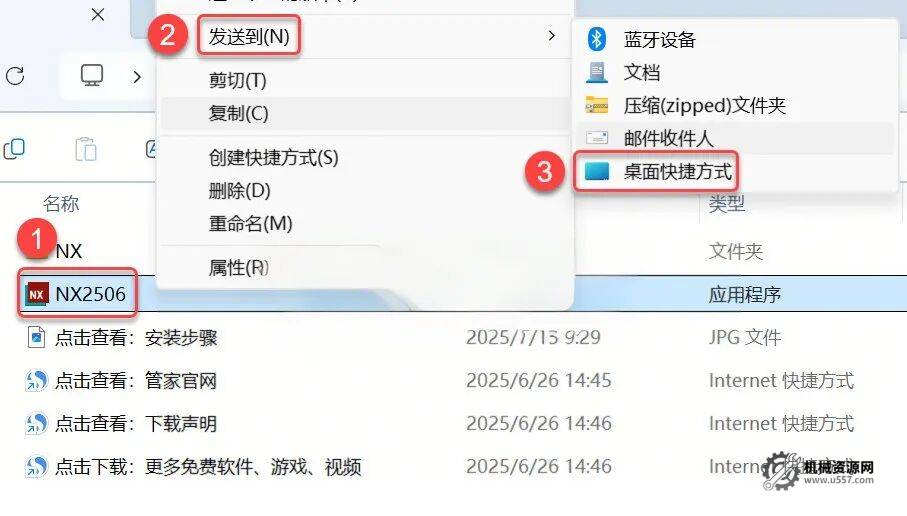Select Create shortcut (S) menu entry
This screenshot has height=516, width=907.
pos(274,158)
